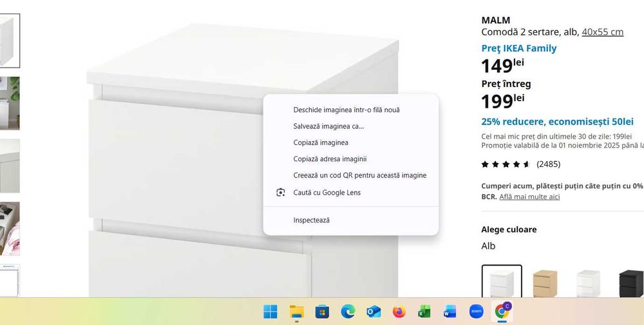The image size is (644, 325).
Task: Select fourth thumbnail with pink bedding
Action: click(10, 229)
